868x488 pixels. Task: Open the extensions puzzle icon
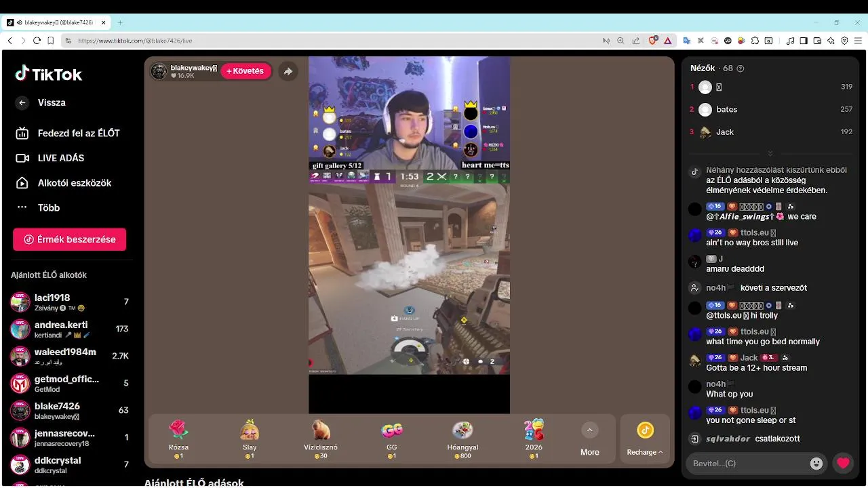[755, 41]
